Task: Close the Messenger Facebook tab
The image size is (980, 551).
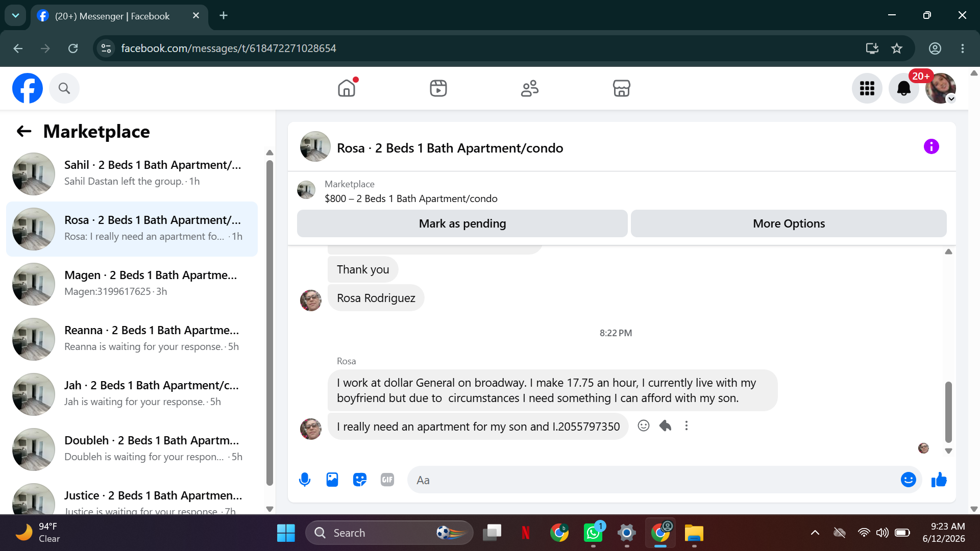Action: pyautogui.click(x=196, y=16)
